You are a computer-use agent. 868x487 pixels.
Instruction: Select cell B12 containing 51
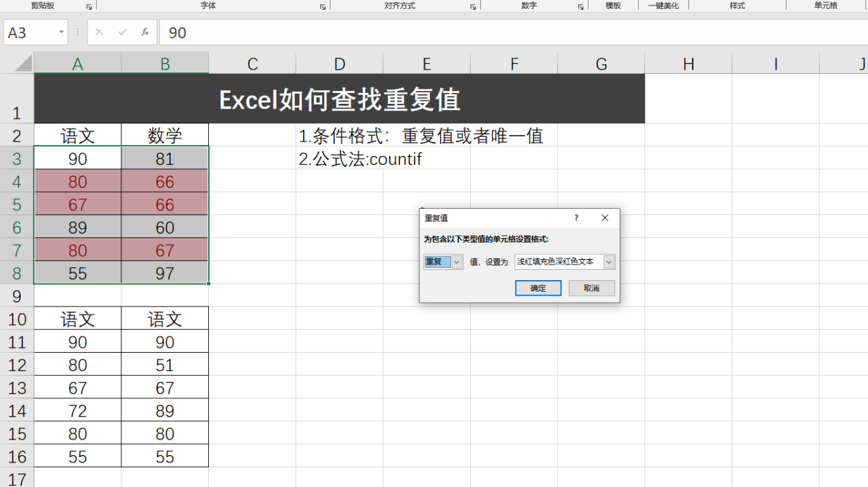[165, 364]
